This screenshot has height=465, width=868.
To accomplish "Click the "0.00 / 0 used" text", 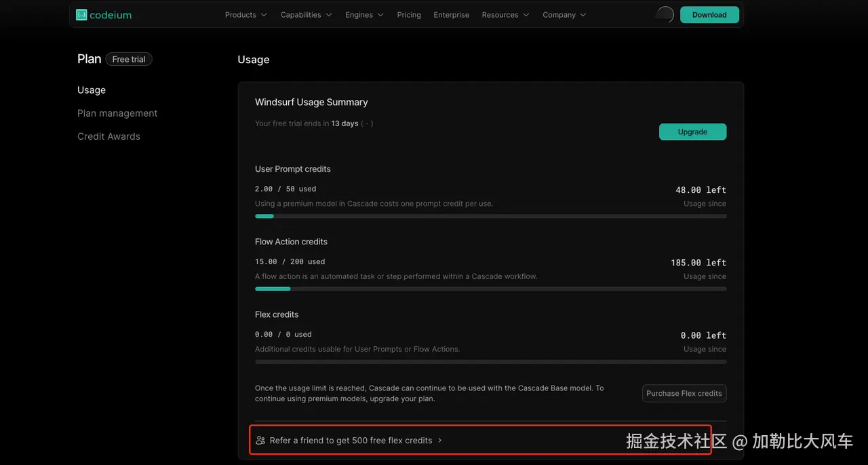I will point(283,334).
